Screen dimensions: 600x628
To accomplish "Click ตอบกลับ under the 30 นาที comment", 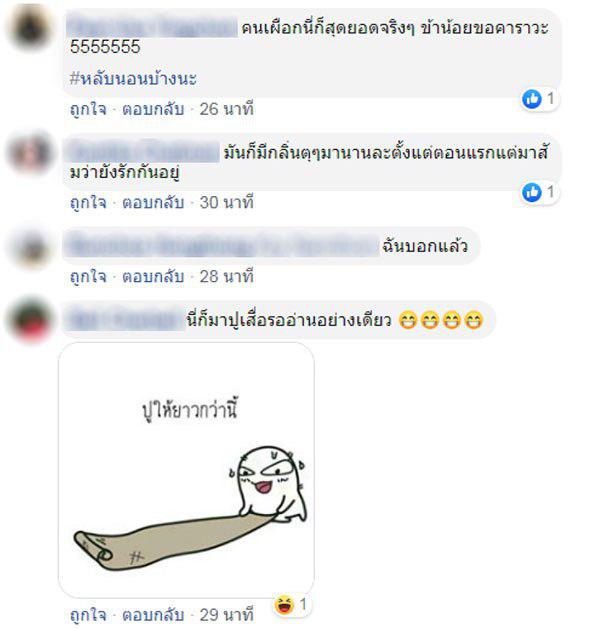I will tap(153, 202).
